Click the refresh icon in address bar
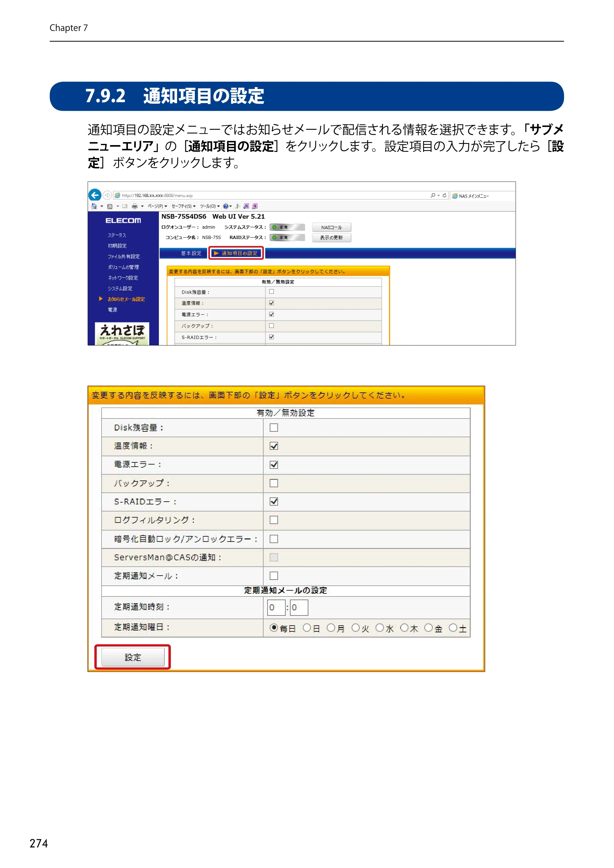The width and height of the screenshot is (614, 868). (445, 195)
